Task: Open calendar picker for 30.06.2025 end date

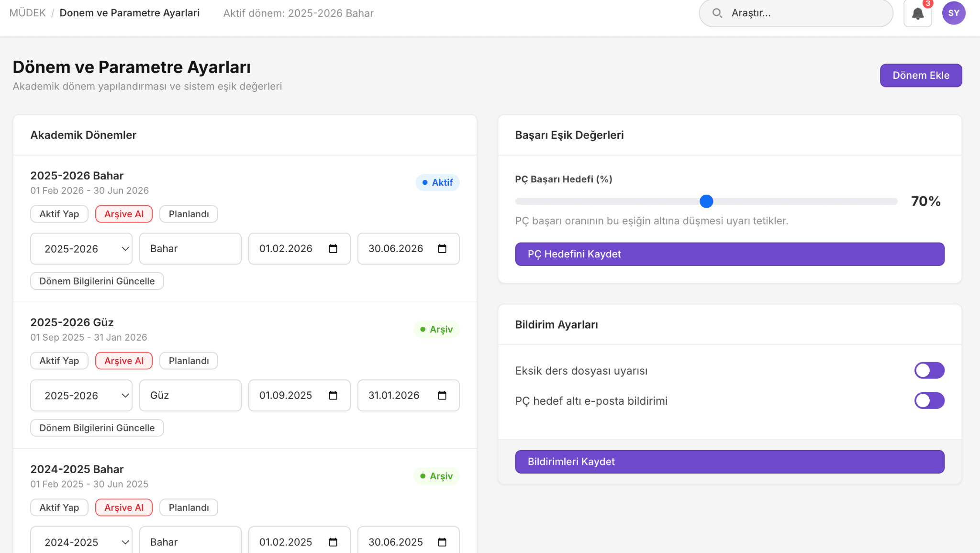Action: pyautogui.click(x=442, y=542)
